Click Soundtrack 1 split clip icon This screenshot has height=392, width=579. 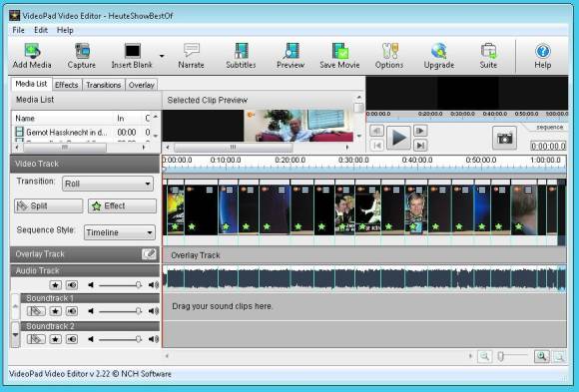36,311
